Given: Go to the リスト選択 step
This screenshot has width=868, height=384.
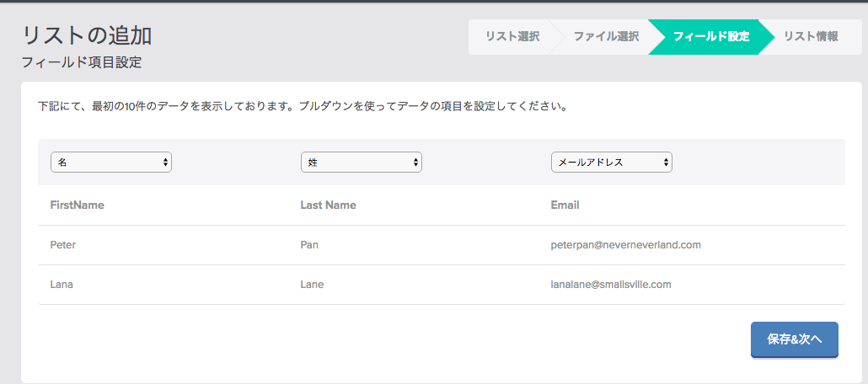Looking at the screenshot, I should [512, 37].
